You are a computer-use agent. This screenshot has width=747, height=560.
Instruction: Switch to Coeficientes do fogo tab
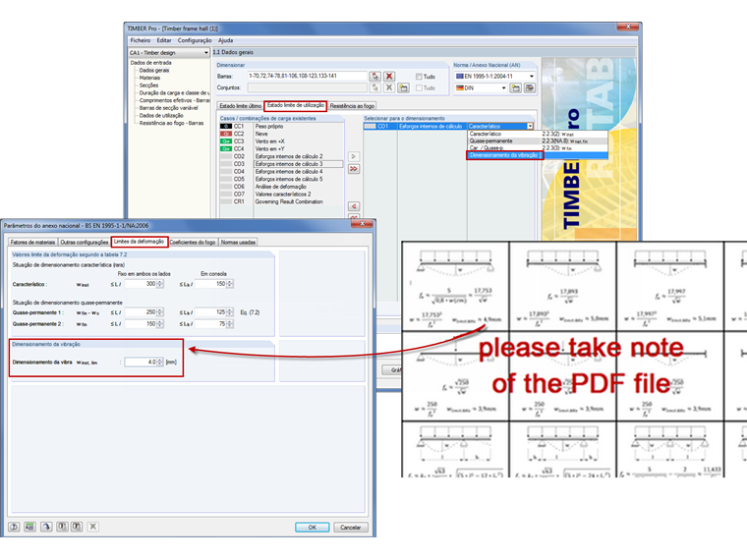tap(193, 243)
